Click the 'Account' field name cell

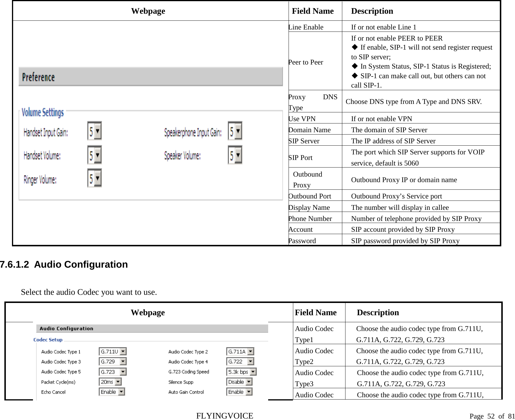tap(315, 229)
